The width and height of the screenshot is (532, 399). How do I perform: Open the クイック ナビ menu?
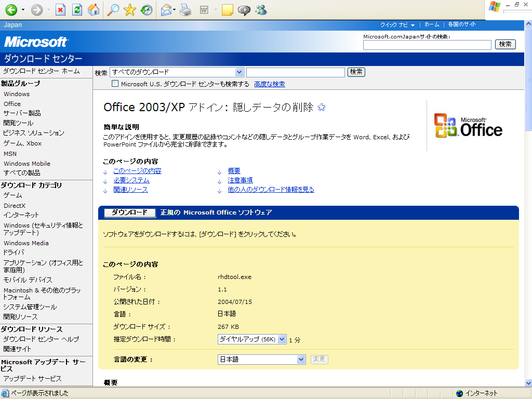[397, 24]
